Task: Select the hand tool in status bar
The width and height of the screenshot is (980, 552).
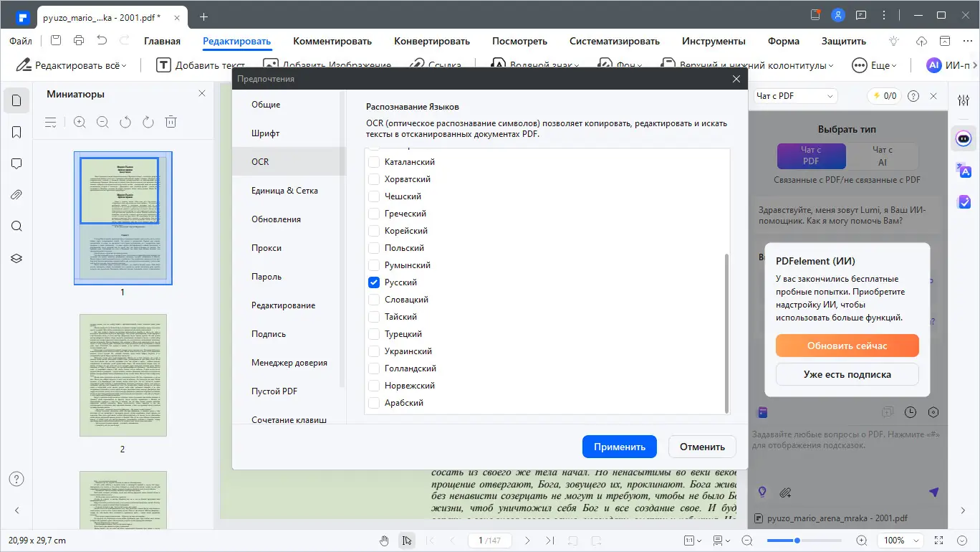Action: [385, 541]
